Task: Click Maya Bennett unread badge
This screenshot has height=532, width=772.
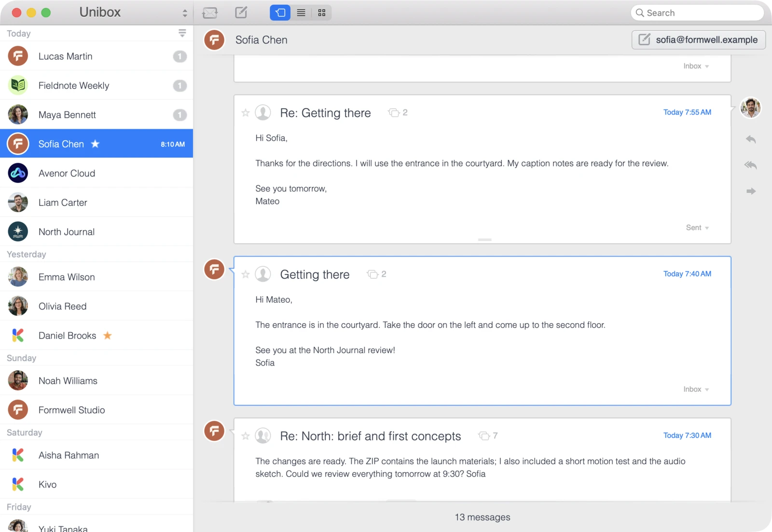Action: (x=180, y=115)
